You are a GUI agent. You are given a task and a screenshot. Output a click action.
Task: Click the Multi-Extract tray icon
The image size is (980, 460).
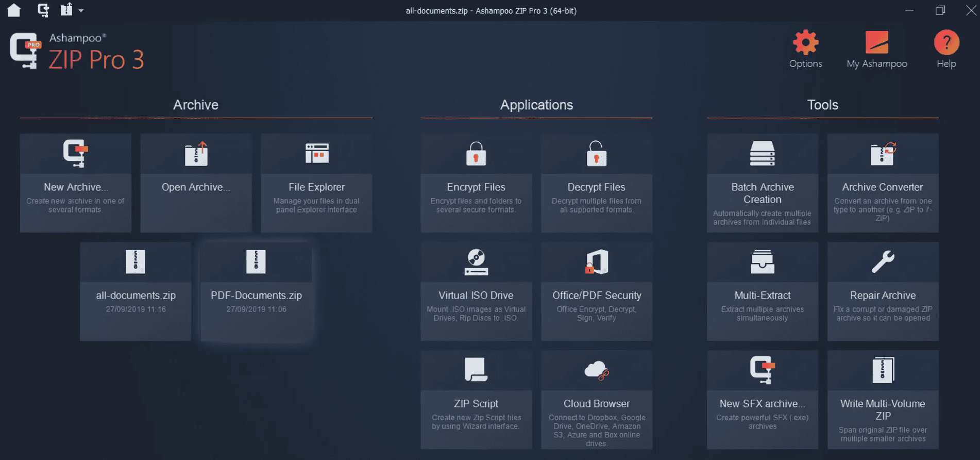coord(763,261)
